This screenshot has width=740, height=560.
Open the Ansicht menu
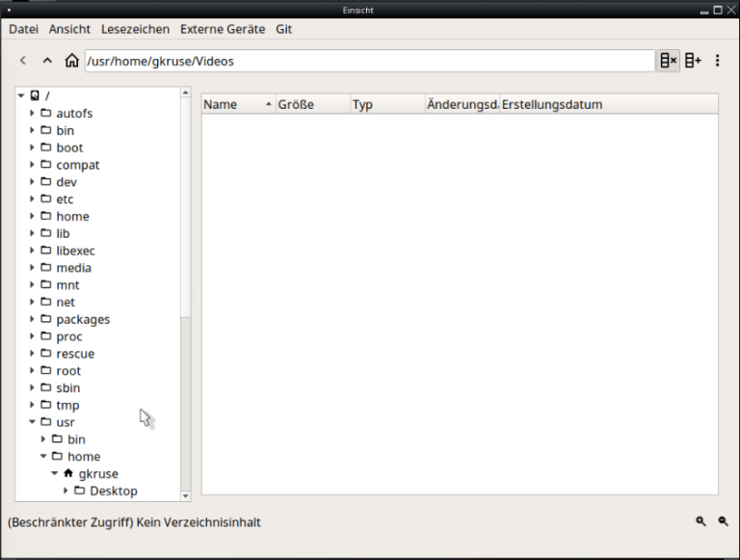click(69, 29)
